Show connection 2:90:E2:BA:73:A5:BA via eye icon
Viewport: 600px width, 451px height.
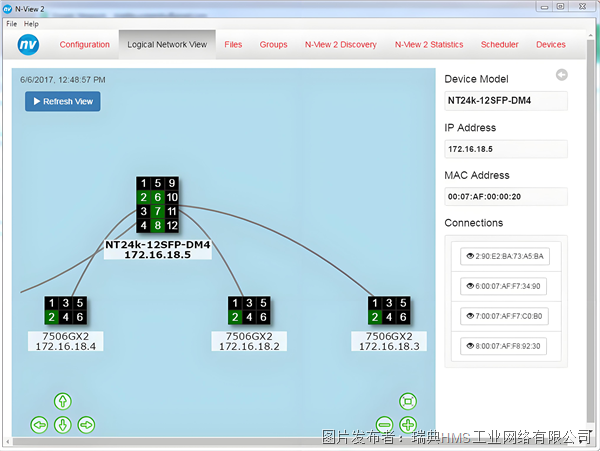pos(470,256)
